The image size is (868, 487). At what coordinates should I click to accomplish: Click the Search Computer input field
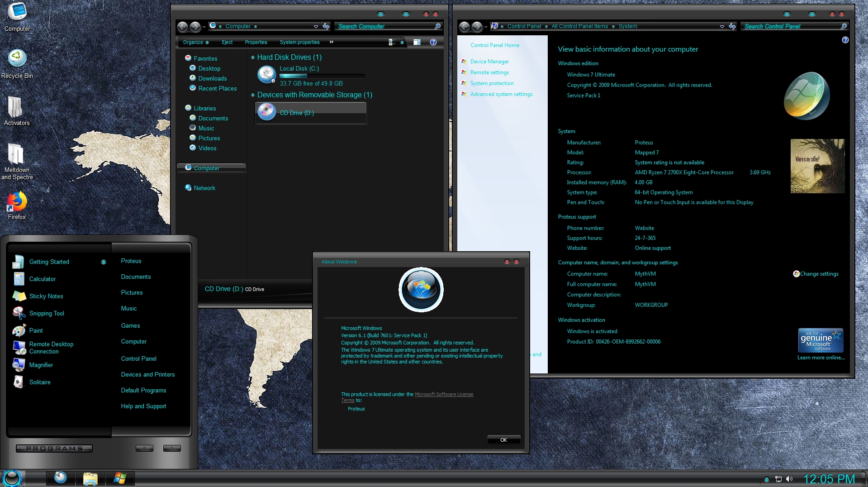pyautogui.click(x=384, y=26)
